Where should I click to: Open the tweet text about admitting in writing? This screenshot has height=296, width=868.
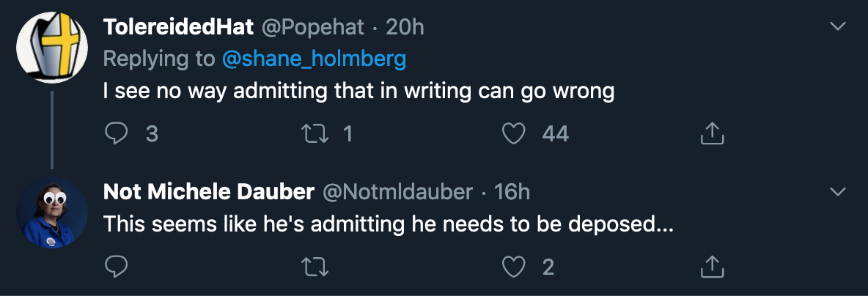[x=358, y=92]
